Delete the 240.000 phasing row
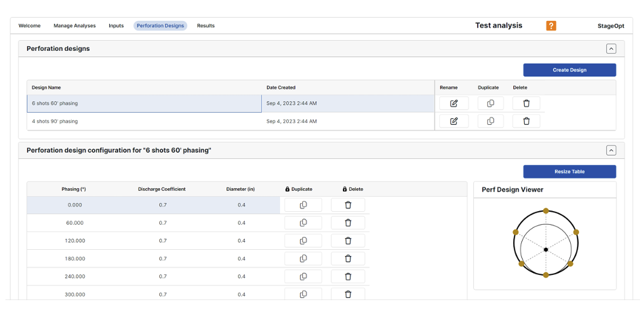The width and height of the screenshot is (644, 315). tap(348, 276)
